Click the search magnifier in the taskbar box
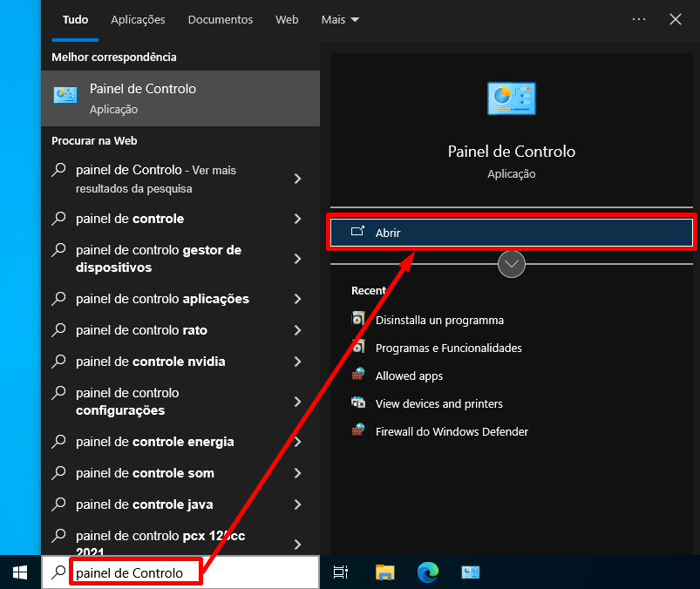This screenshot has width=700, height=589. pyautogui.click(x=58, y=572)
